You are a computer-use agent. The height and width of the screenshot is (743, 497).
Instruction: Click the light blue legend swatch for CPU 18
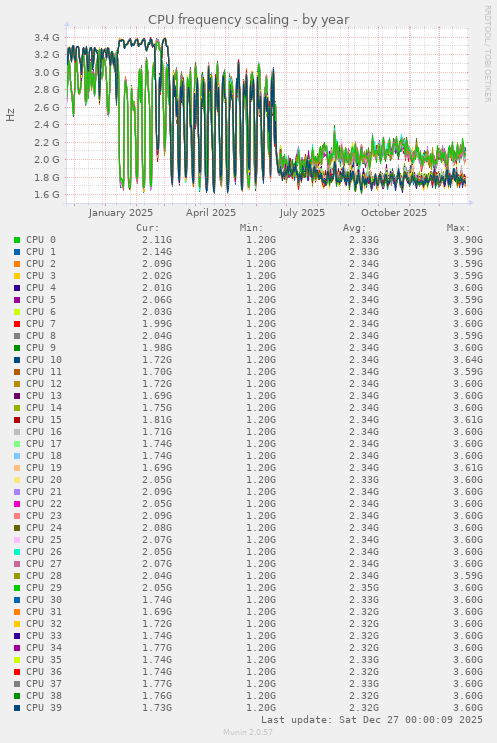(x=17, y=456)
